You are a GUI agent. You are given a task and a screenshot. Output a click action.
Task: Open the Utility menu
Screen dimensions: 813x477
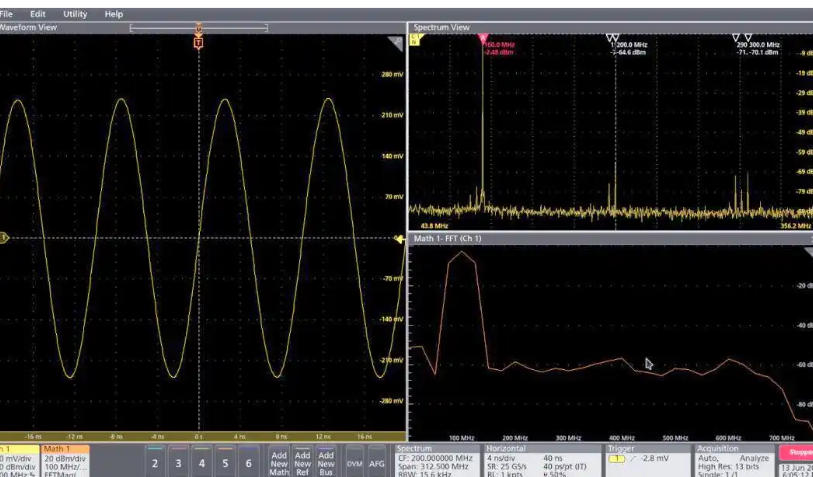pyautogui.click(x=75, y=14)
